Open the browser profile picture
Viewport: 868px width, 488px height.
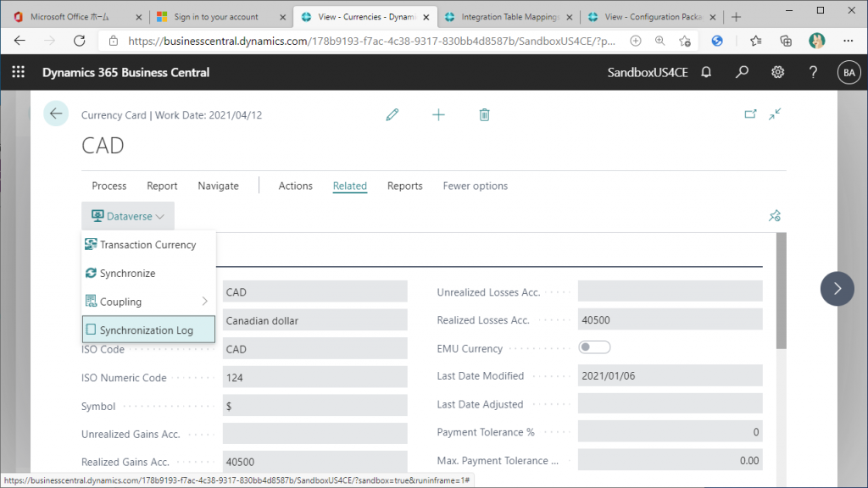[x=816, y=41]
